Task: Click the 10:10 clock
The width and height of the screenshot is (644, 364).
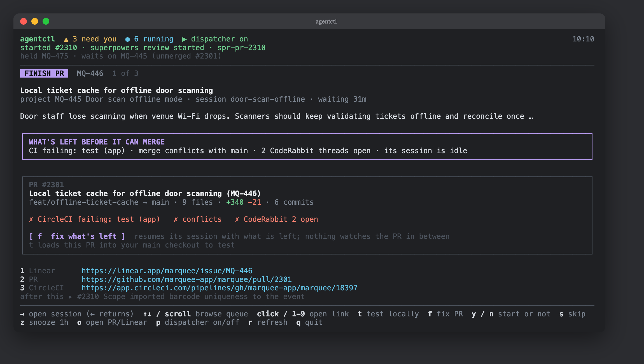Action: pyautogui.click(x=583, y=39)
